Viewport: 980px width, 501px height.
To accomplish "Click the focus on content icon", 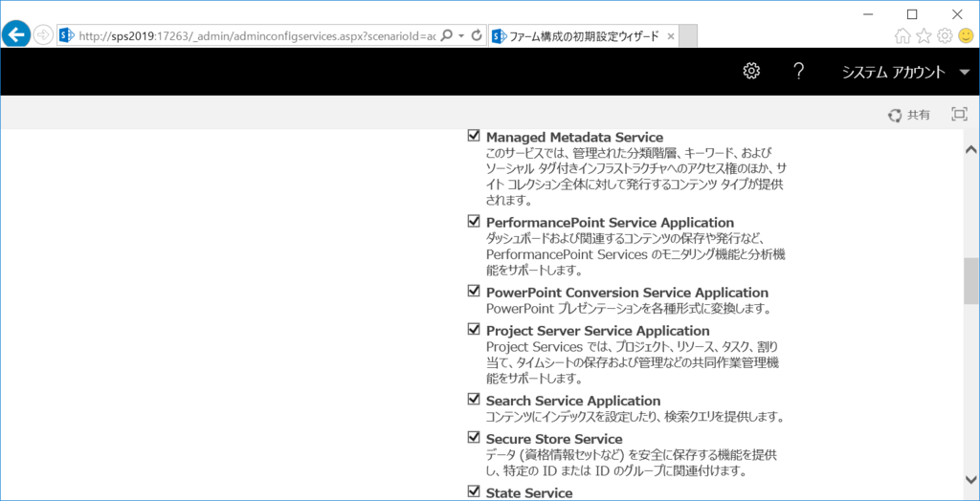I will click(959, 115).
